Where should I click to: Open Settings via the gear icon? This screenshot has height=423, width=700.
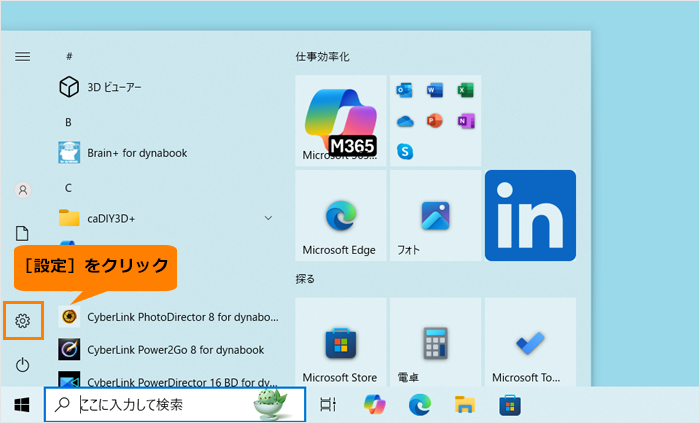(22, 320)
